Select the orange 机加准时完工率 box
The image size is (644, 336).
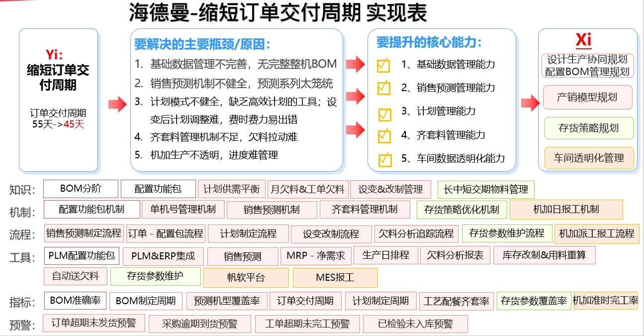click(x=605, y=301)
